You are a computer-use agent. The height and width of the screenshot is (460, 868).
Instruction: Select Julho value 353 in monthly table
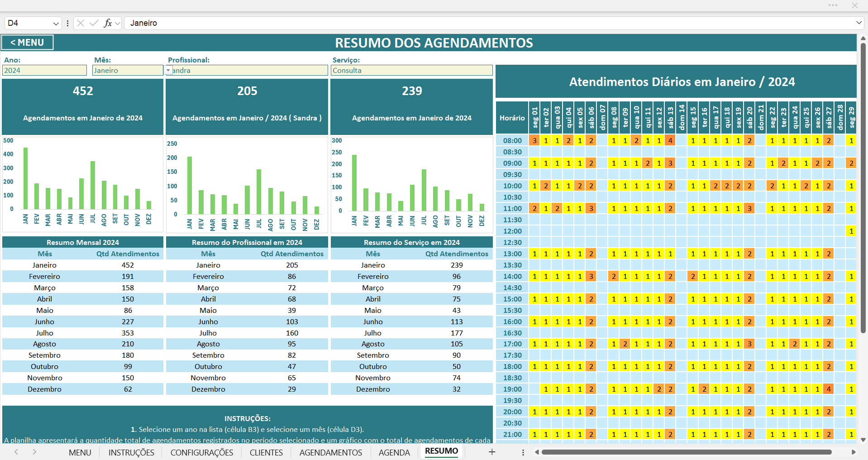point(128,333)
